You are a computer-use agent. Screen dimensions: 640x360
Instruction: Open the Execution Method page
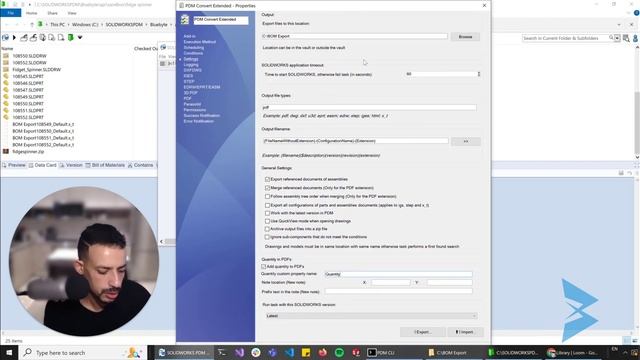pos(200,42)
